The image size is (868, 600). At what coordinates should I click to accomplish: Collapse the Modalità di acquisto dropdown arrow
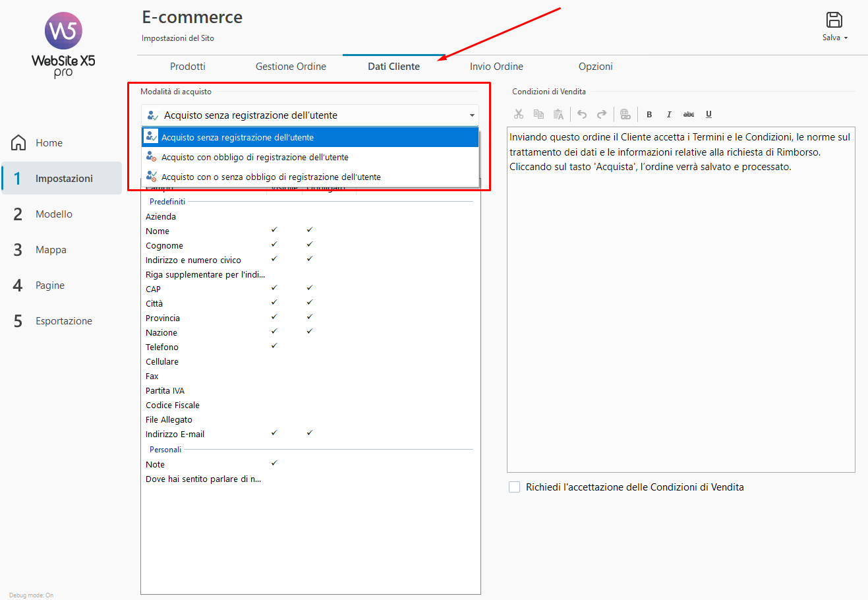pyautogui.click(x=472, y=115)
